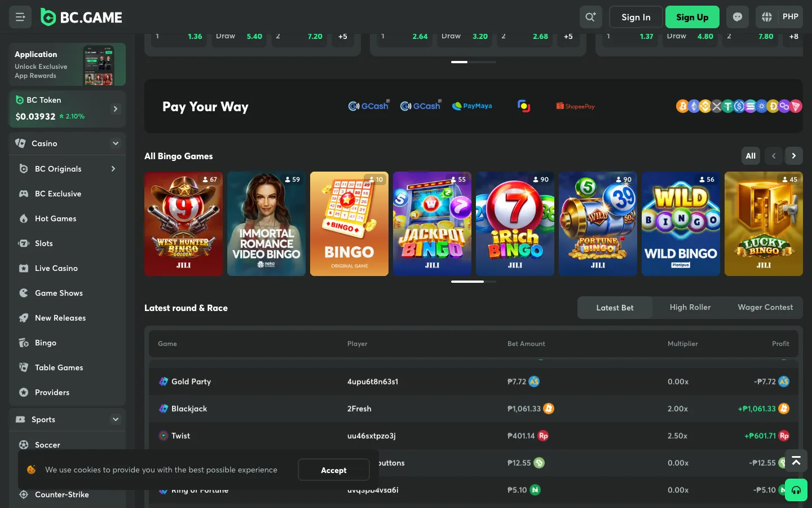Open Table Games in the sidebar

(68, 367)
